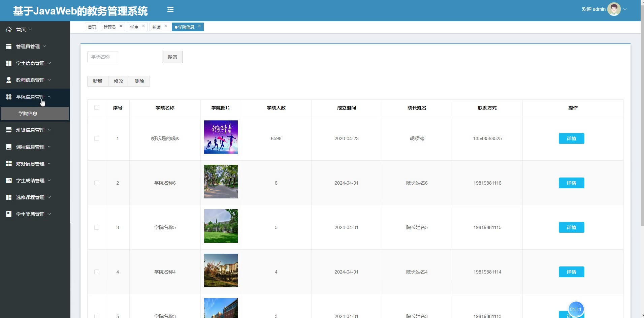
Task: Close the 教师 tab with its X
Action: [x=166, y=26]
